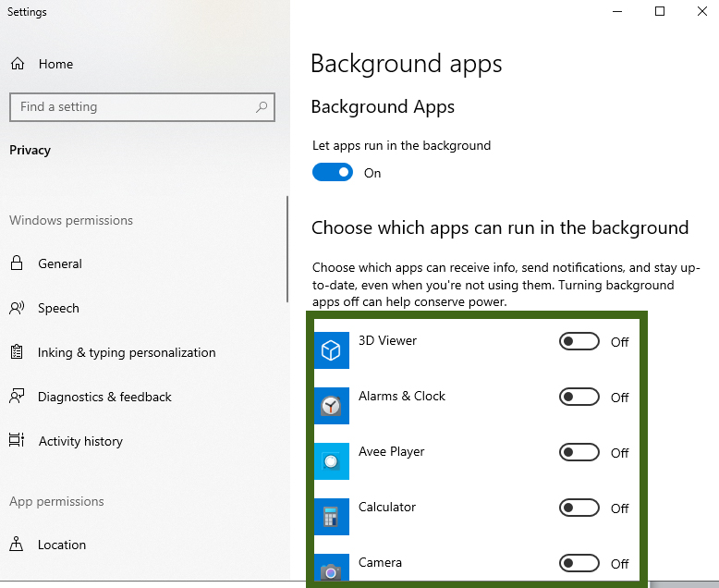Click the 3D Viewer app name
Viewport: 719px width, 588px height.
(x=387, y=341)
